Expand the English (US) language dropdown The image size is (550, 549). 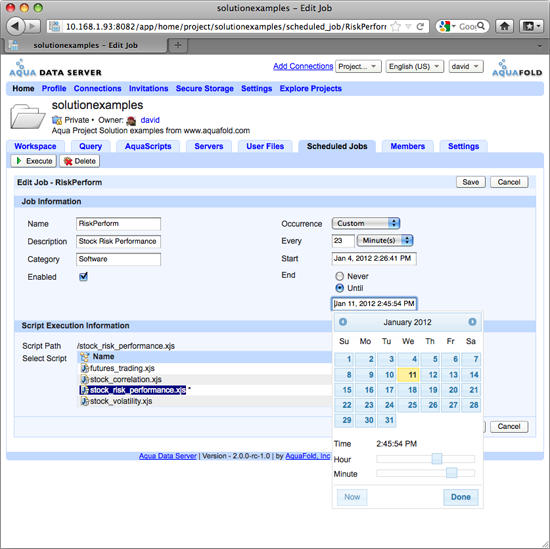point(415,66)
